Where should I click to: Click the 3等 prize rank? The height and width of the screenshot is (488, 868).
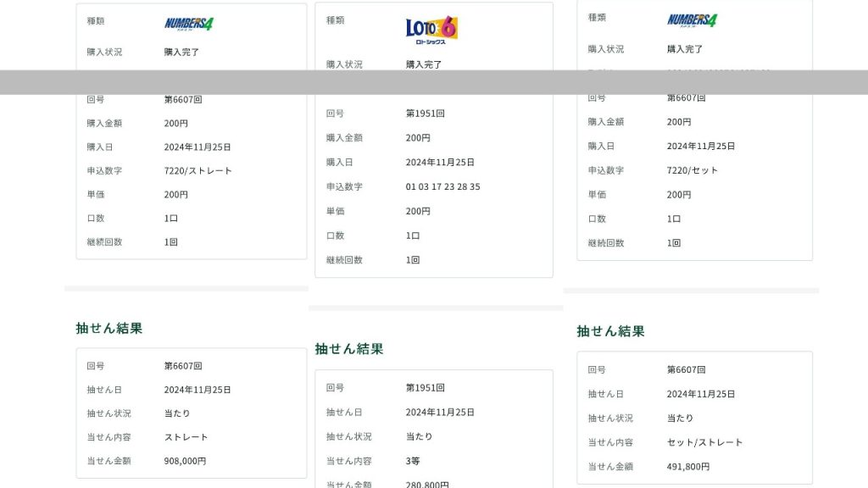coord(413,461)
